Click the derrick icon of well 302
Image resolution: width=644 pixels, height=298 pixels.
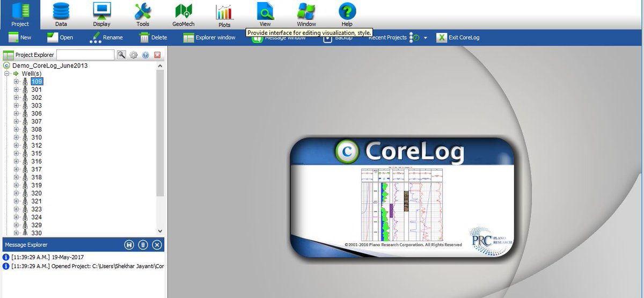(x=25, y=98)
